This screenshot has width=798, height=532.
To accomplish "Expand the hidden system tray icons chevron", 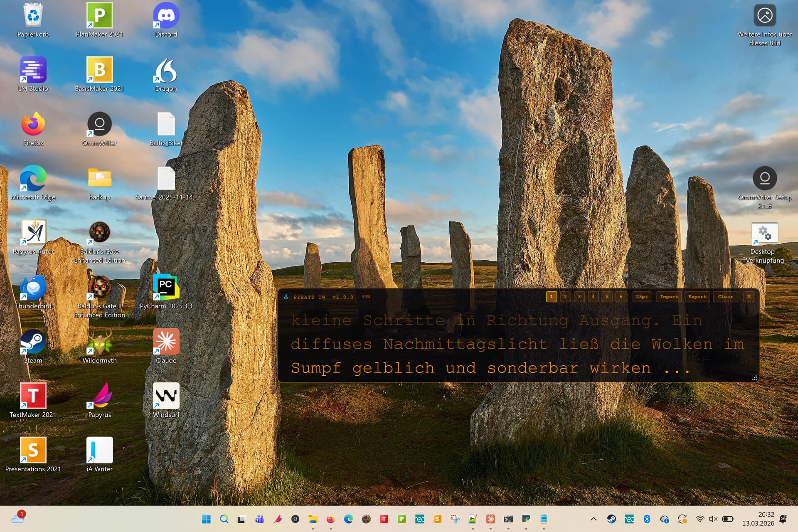I will click(594, 519).
